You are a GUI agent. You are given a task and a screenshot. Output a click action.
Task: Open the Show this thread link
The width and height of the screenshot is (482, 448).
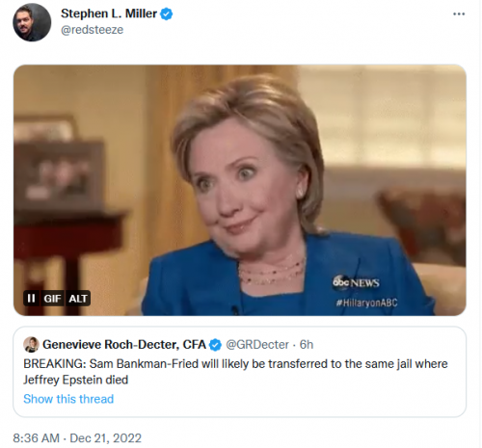(x=68, y=399)
